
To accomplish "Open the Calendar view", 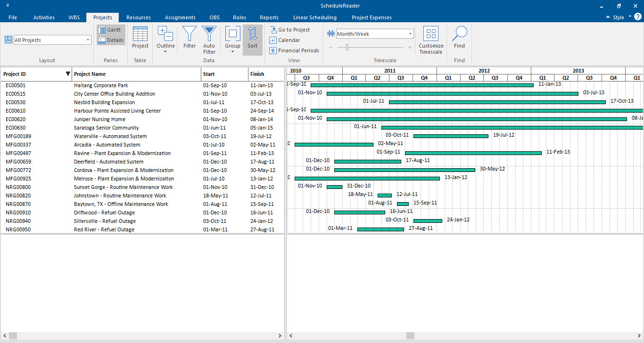I will pyautogui.click(x=285, y=40).
